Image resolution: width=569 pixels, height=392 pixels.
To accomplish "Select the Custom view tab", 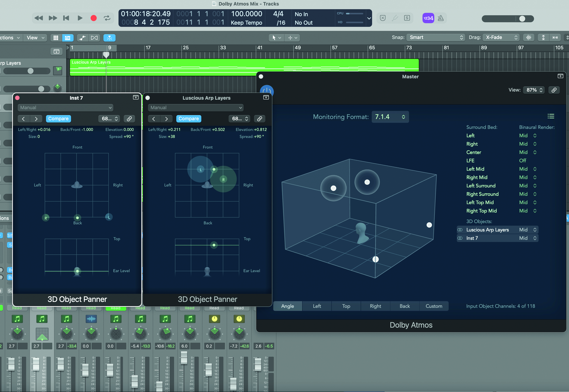I will coord(434,306).
